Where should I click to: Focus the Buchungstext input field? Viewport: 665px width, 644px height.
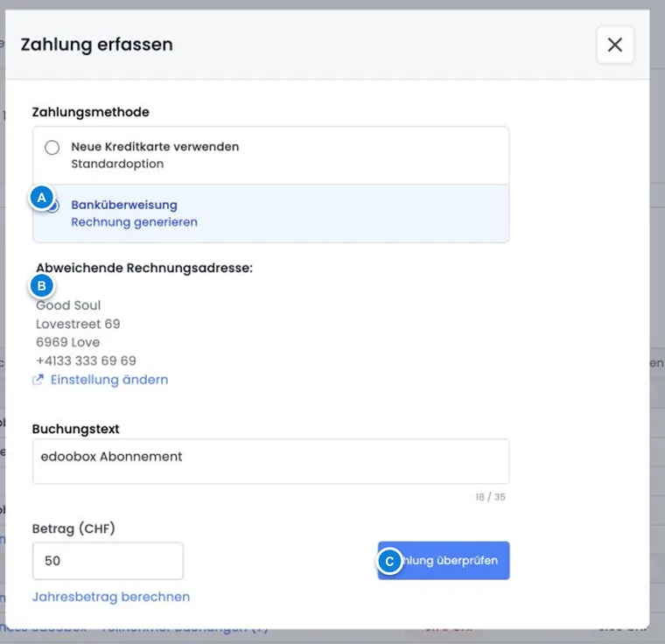pos(270,461)
